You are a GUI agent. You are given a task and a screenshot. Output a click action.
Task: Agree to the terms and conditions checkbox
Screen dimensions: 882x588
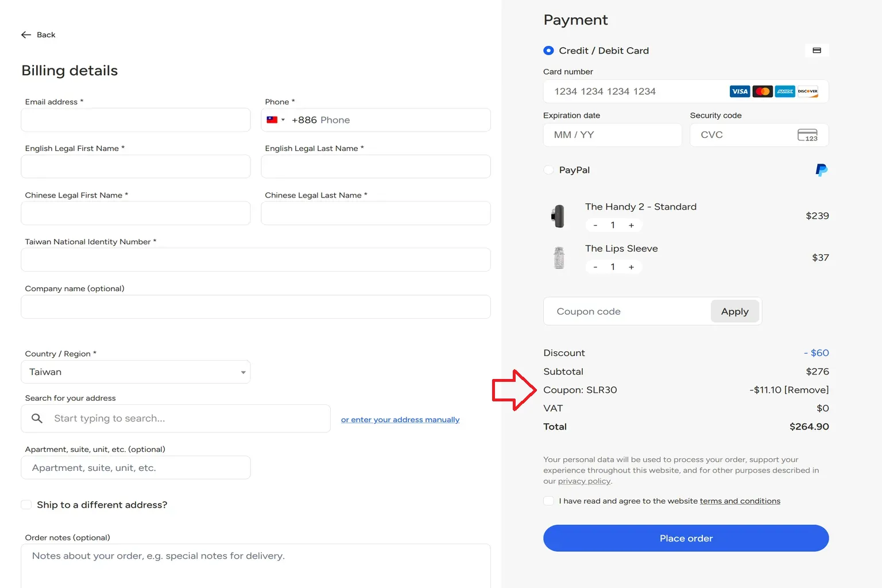tap(548, 501)
